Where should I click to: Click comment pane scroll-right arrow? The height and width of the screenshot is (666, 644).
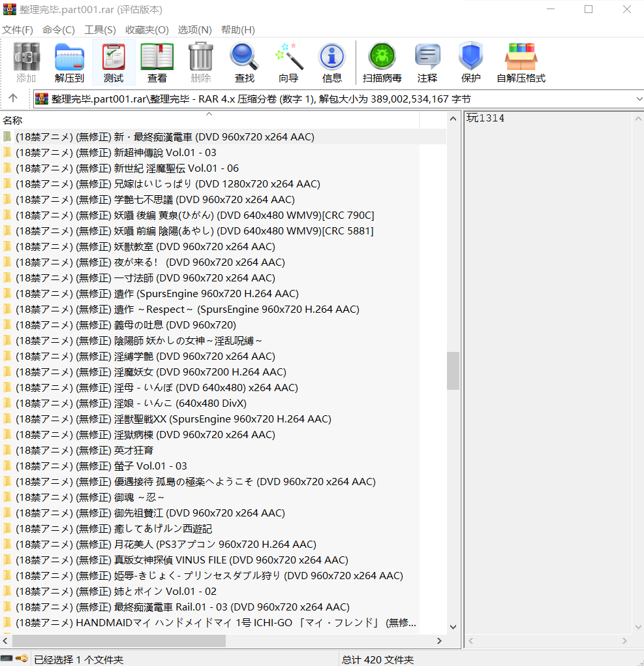[x=624, y=641]
